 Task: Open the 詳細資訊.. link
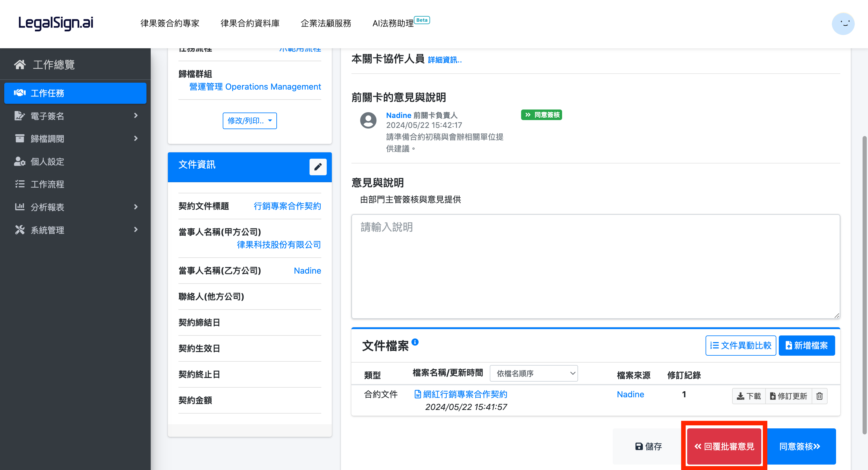coord(445,60)
